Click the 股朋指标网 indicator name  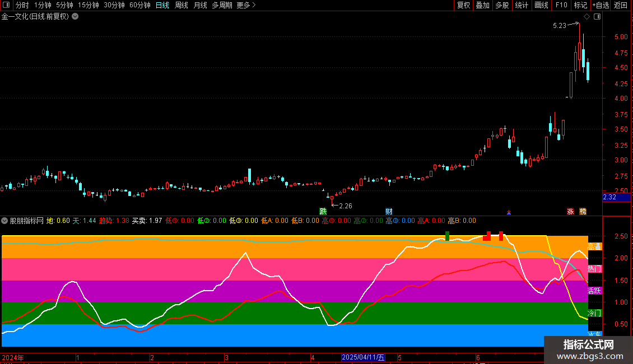(27, 221)
